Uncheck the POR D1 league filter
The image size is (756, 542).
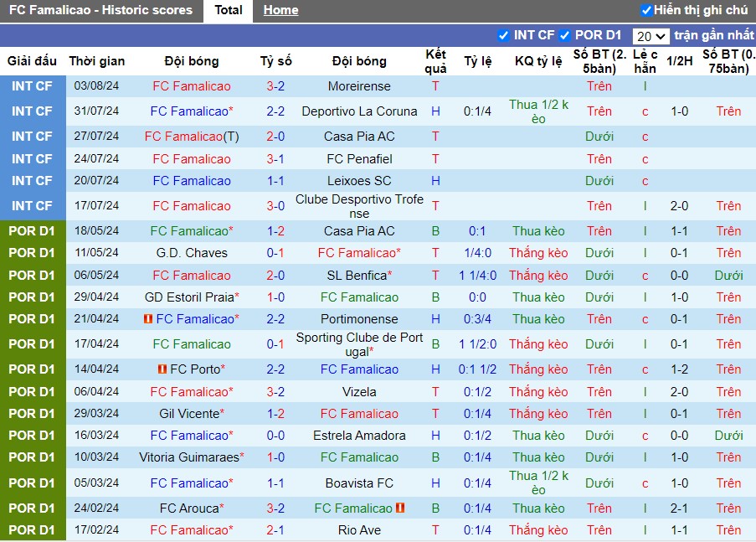564,35
